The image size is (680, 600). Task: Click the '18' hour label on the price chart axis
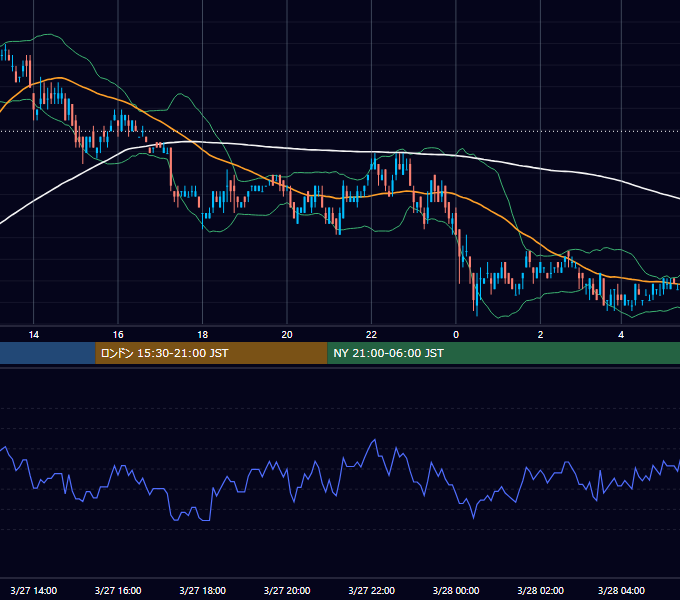(203, 335)
